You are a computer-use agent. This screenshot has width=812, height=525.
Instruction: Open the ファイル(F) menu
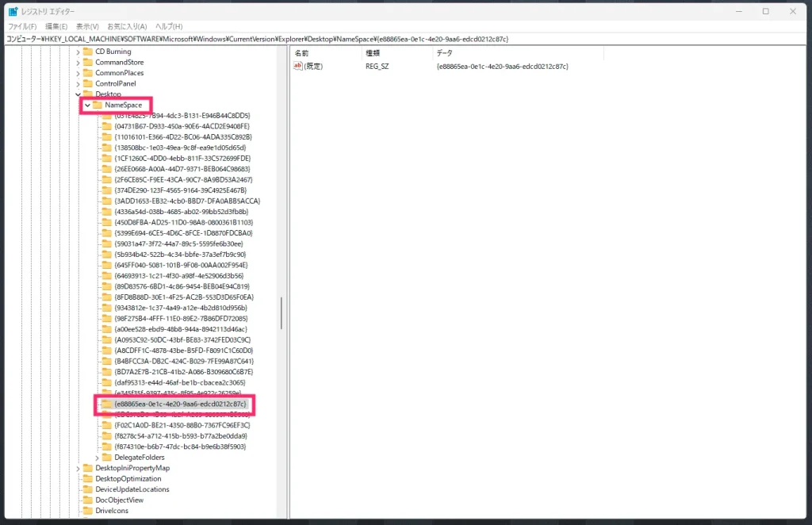pyautogui.click(x=22, y=26)
